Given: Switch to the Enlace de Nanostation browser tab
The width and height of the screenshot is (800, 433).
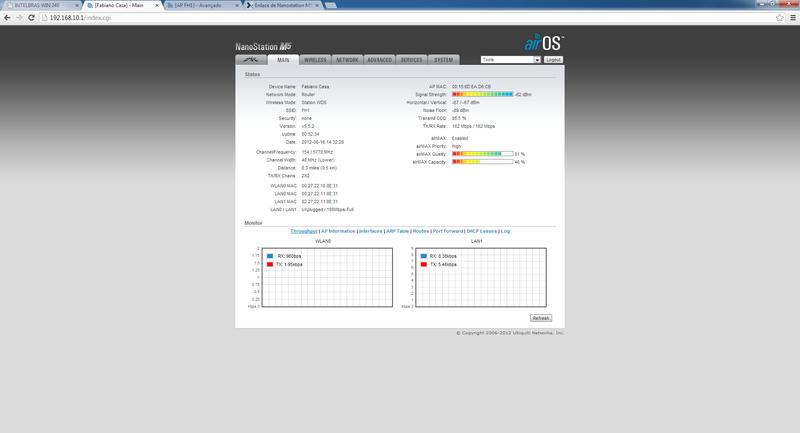Looking at the screenshot, I should (x=281, y=5).
